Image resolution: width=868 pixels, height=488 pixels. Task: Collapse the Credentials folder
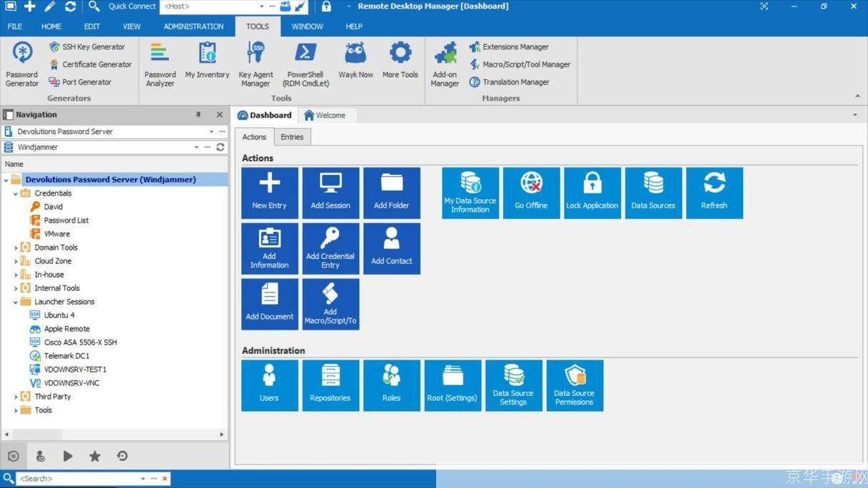[x=16, y=193]
